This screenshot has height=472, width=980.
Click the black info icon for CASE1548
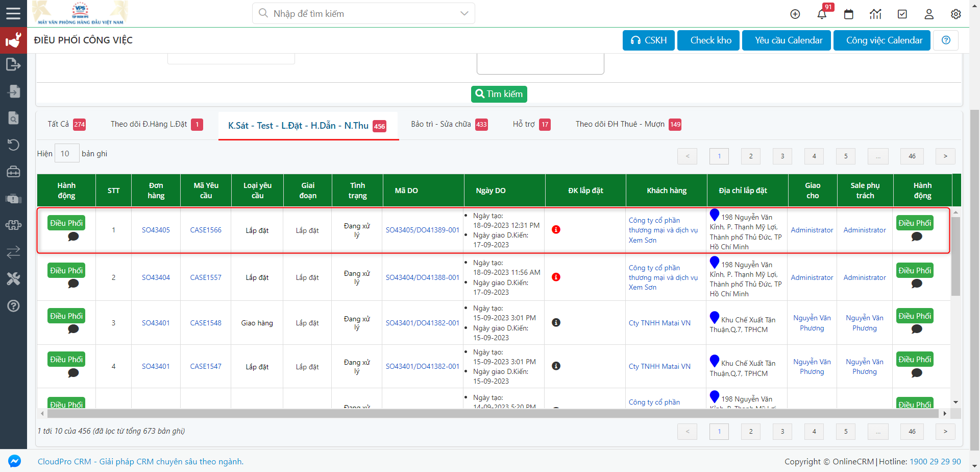556,323
